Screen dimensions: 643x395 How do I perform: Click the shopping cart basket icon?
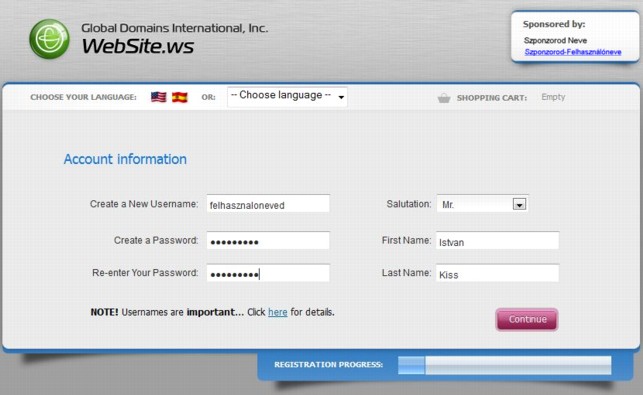(444, 98)
